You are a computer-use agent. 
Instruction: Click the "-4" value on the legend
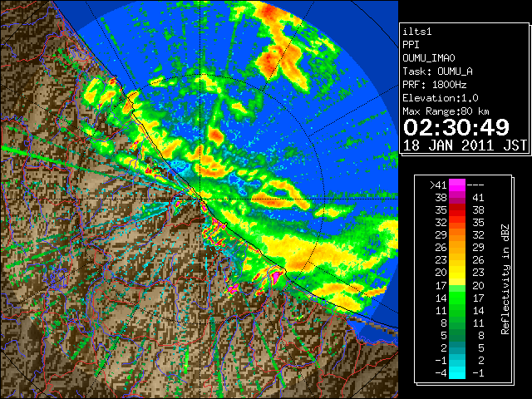coord(441,372)
